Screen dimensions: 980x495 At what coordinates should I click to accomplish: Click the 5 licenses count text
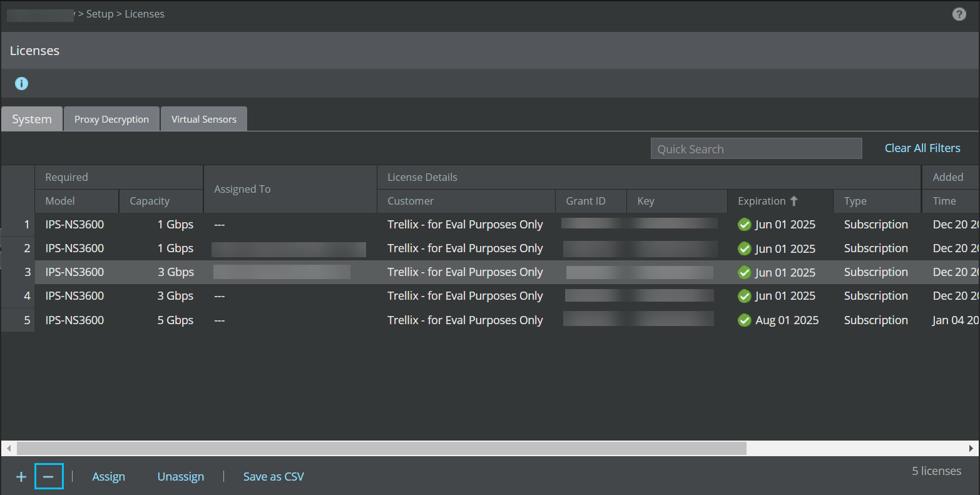936,471
